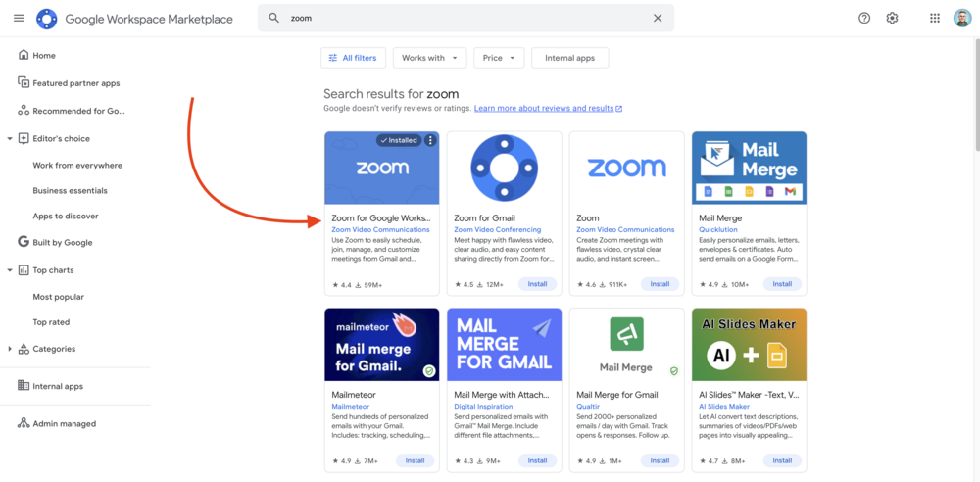Image resolution: width=980 pixels, height=482 pixels.
Task: Open the Google apps grid
Action: tap(935, 19)
